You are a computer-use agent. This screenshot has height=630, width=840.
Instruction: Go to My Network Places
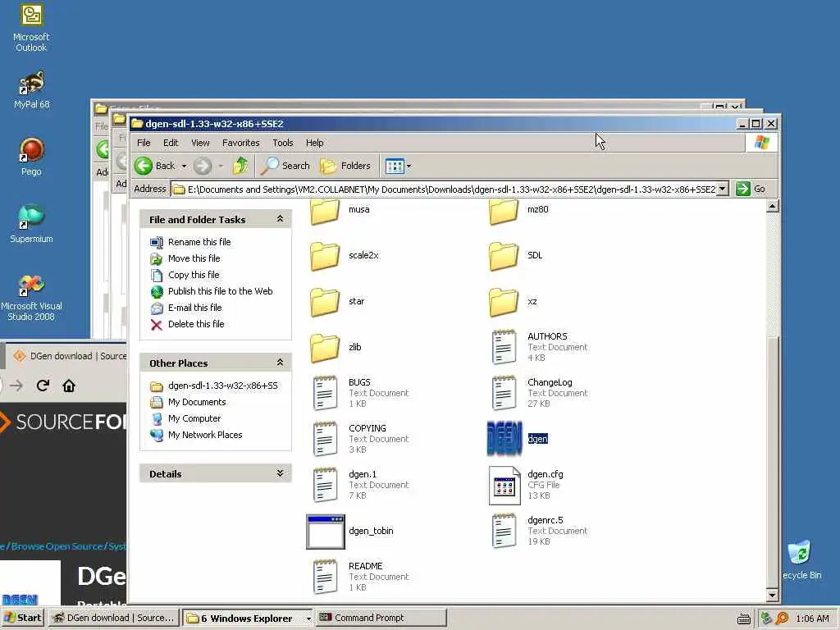pyautogui.click(x=204, y=435)
